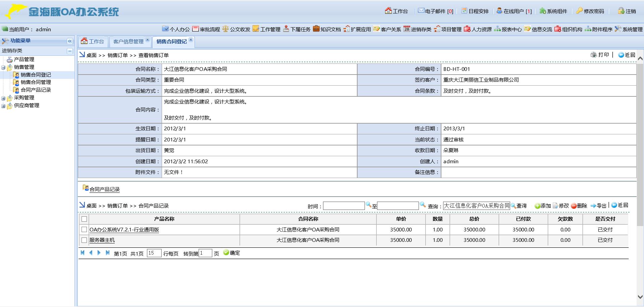Switch to the 销售合同登记 tab
This screenshot has height=307, width=644.
tap(172, 41)
